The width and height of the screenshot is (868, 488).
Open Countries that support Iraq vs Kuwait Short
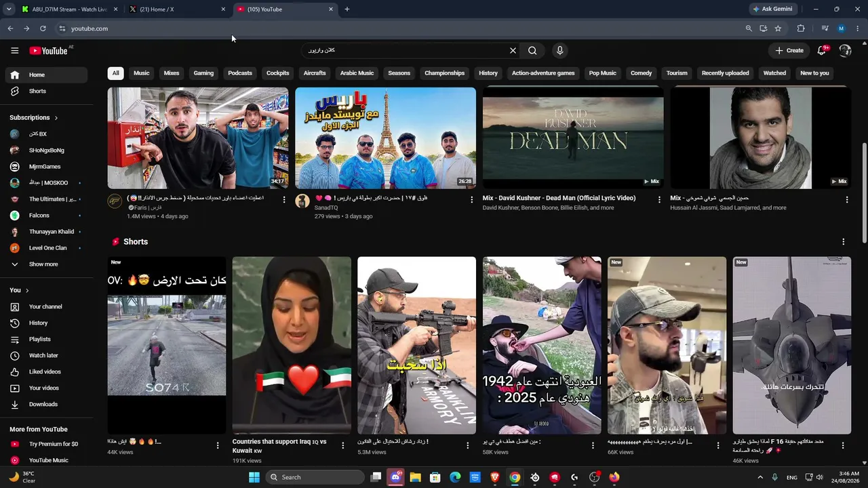(292, 345)
